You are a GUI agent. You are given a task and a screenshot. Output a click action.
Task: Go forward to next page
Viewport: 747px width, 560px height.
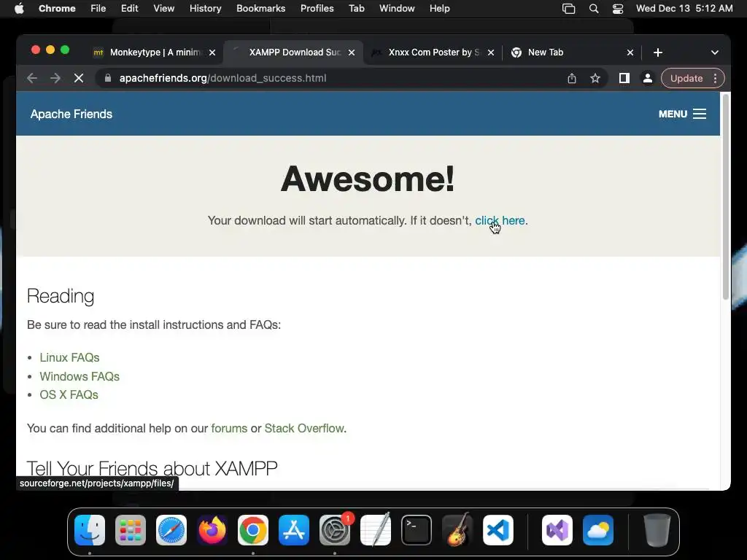55,78
